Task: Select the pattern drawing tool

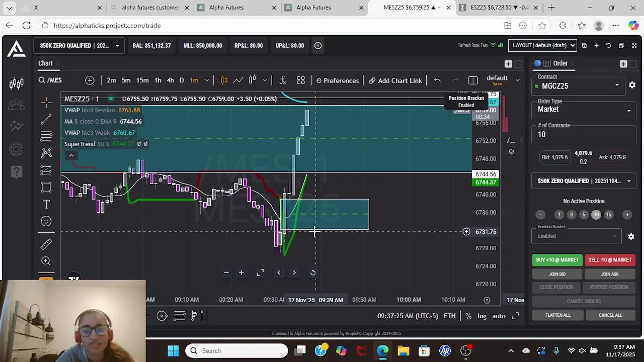Action: (x=46, y=153)
